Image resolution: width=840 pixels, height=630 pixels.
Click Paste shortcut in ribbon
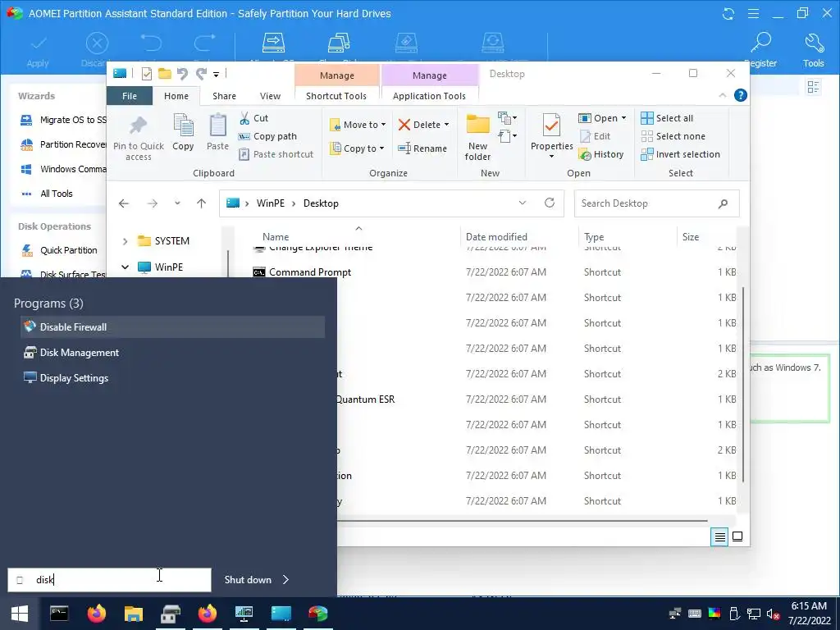(276, 154)
